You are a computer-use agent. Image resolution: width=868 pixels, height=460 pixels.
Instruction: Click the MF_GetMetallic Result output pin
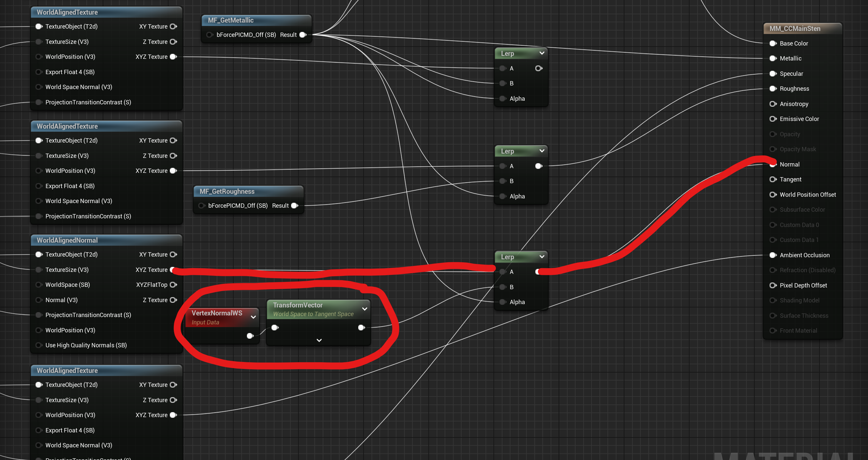(303, 35)
